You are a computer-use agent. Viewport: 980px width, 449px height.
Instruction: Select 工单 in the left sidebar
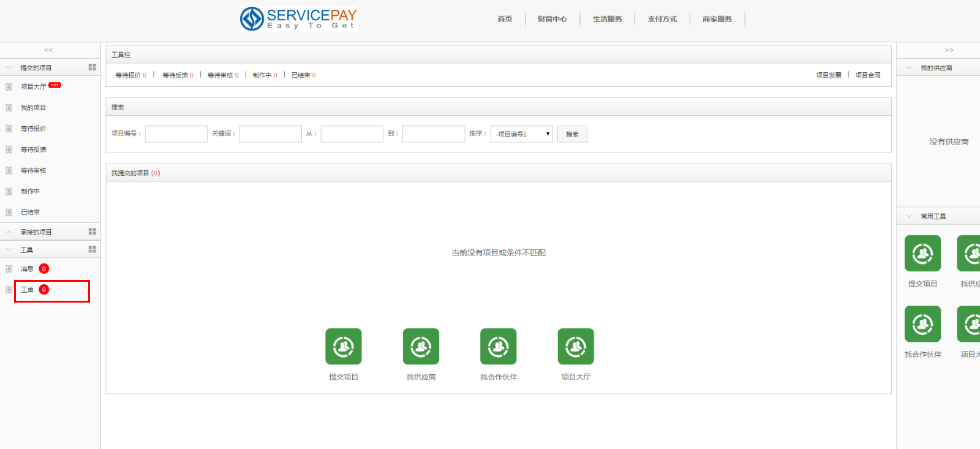(x=28, y=290)
